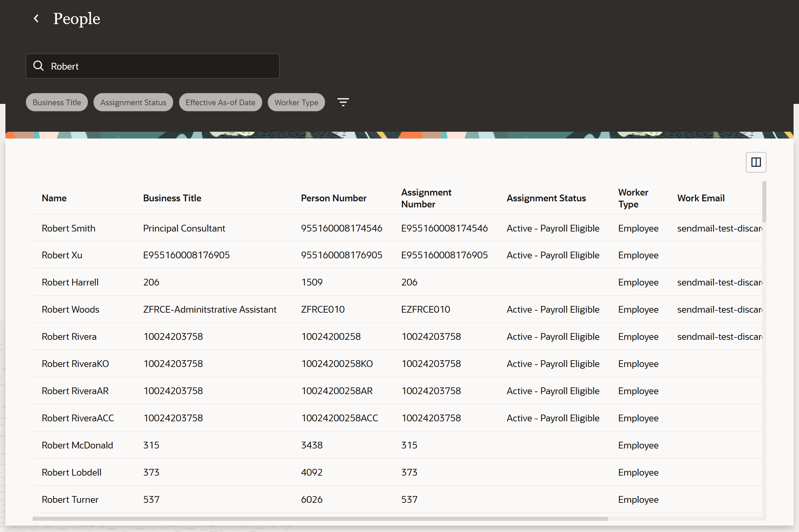Click into the Robert search field

pyautogui.click(x=163, y=66)
